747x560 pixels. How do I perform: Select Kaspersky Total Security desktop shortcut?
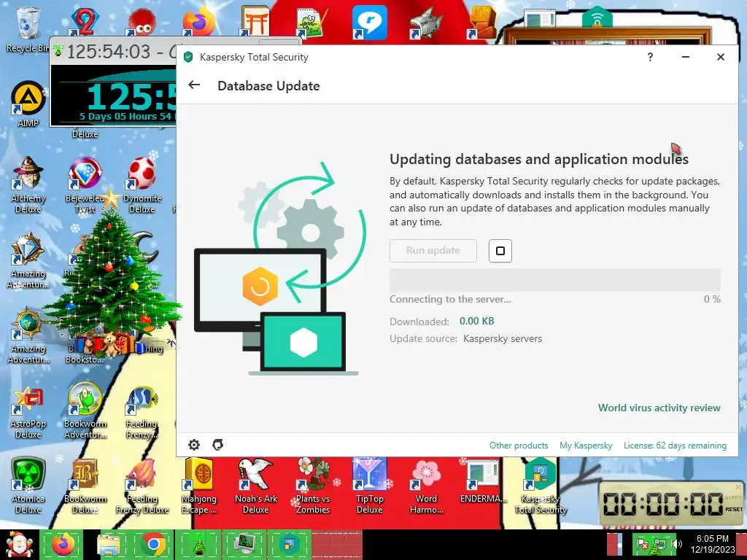[541, 486]
